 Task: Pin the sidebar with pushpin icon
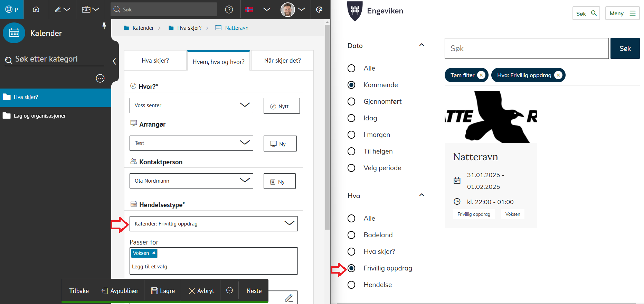coord(104,26)
